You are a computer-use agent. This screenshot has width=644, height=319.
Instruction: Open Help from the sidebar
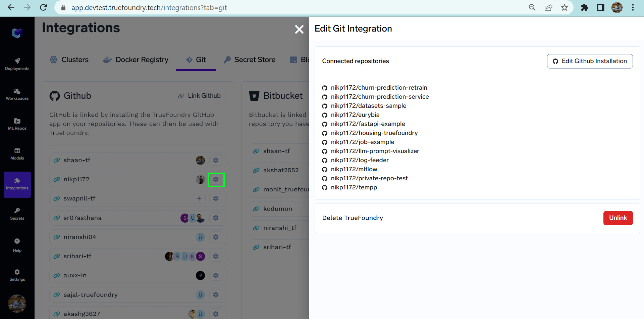(17, 245)
